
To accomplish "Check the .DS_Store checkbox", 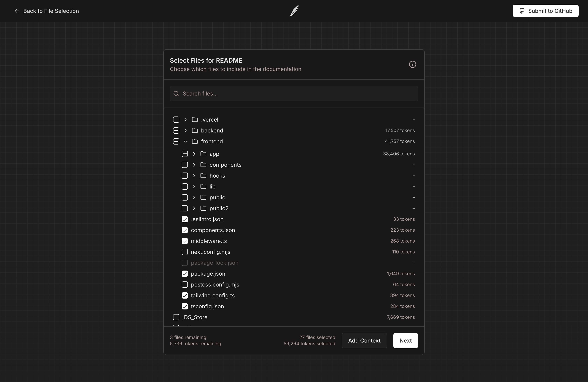I will coord(176,317).
